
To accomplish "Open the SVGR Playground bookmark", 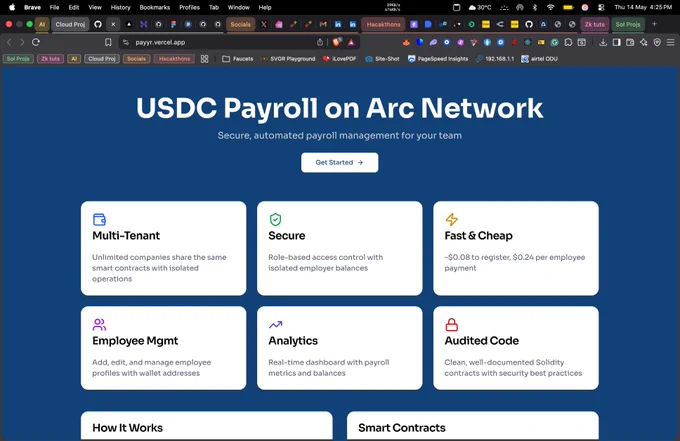I will coord(288,59).
